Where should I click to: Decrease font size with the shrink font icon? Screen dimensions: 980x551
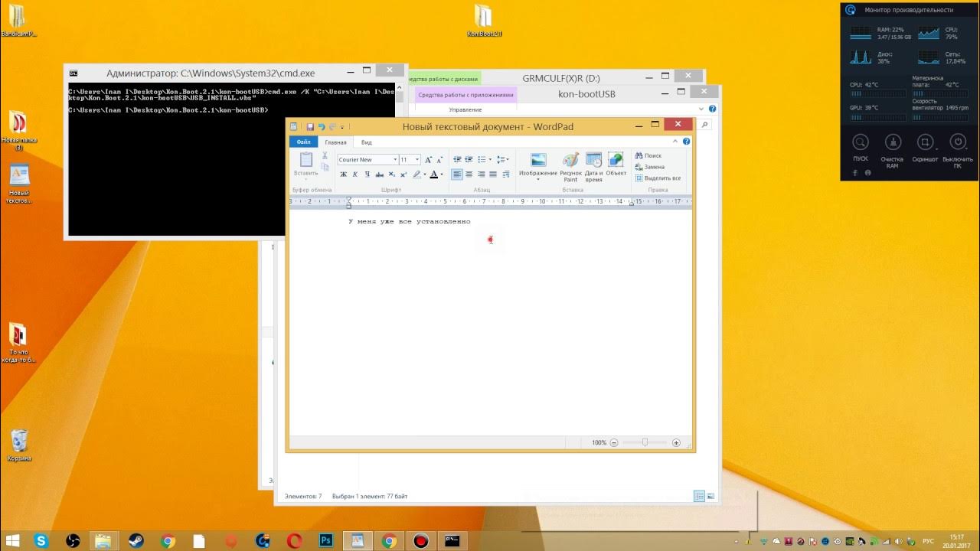tap(439, 160)
